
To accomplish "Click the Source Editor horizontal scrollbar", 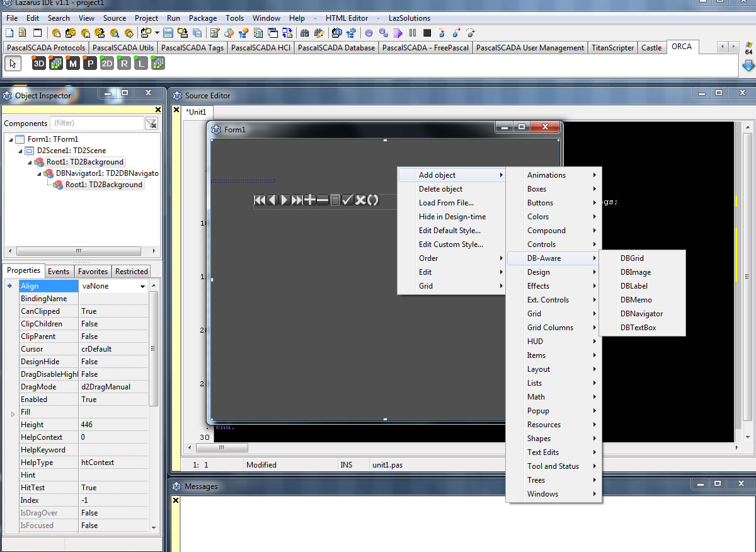I will click(463, 448).
